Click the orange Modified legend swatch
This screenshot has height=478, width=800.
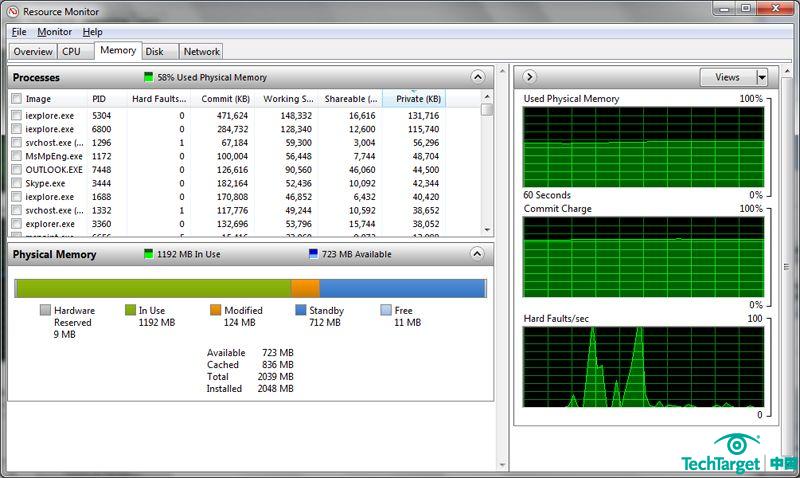[x=216, y=311]
